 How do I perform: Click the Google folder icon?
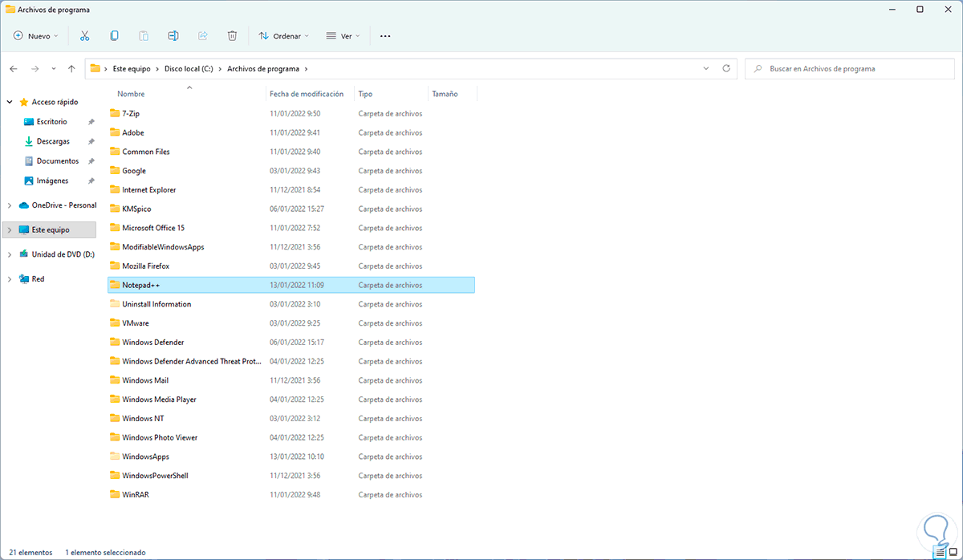point(115,171)
